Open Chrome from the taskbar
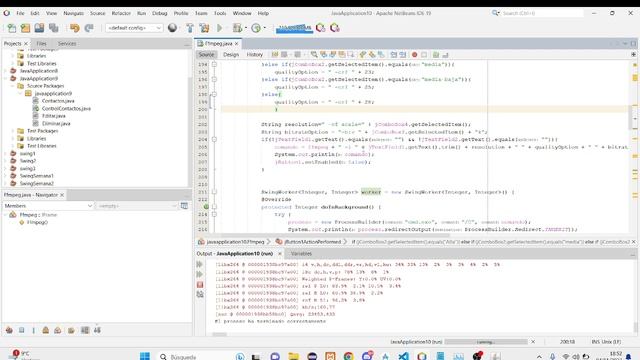The width and height of the screenshot is (640, 360). click(348, 356)
